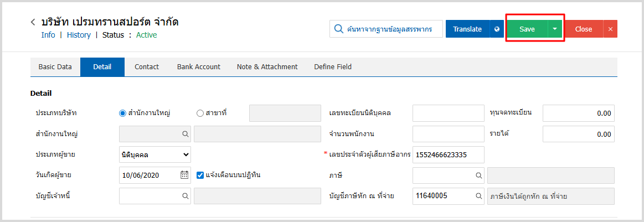Screen dimensions: 644x222
Task: Click search icon in สำนักงานใหญ่ field
Action: tap(184, 134)
